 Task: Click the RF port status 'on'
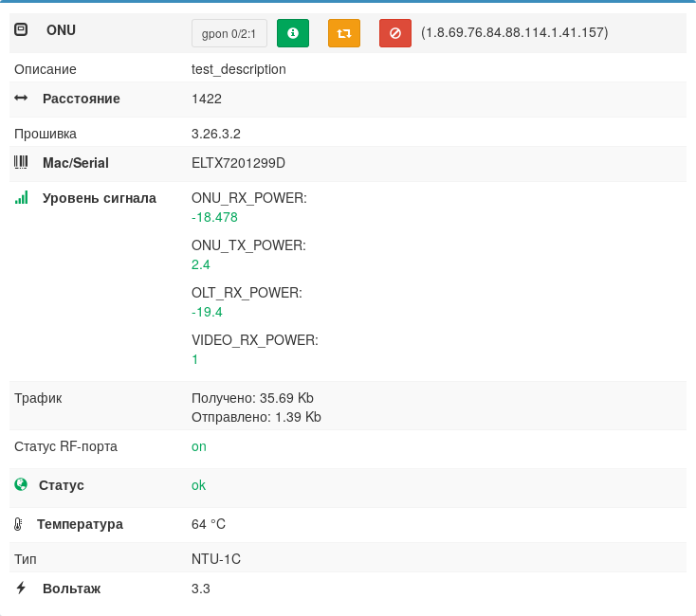pos(199,446)
